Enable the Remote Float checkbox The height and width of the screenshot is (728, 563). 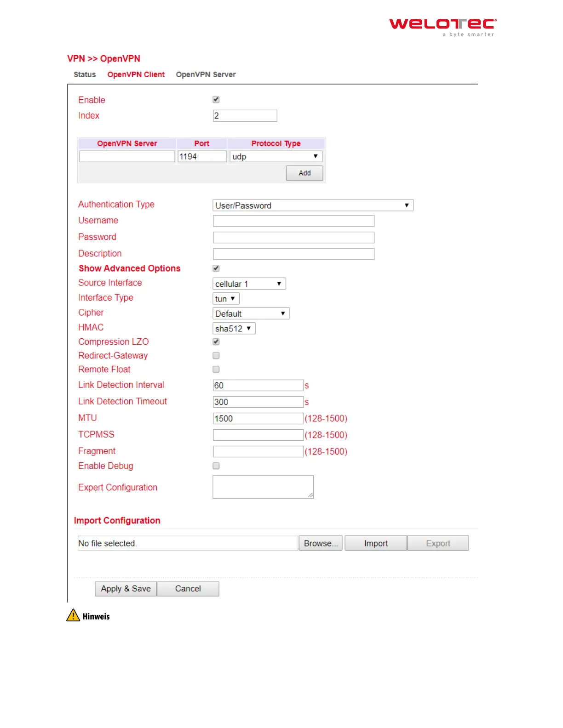coord(216,369)
